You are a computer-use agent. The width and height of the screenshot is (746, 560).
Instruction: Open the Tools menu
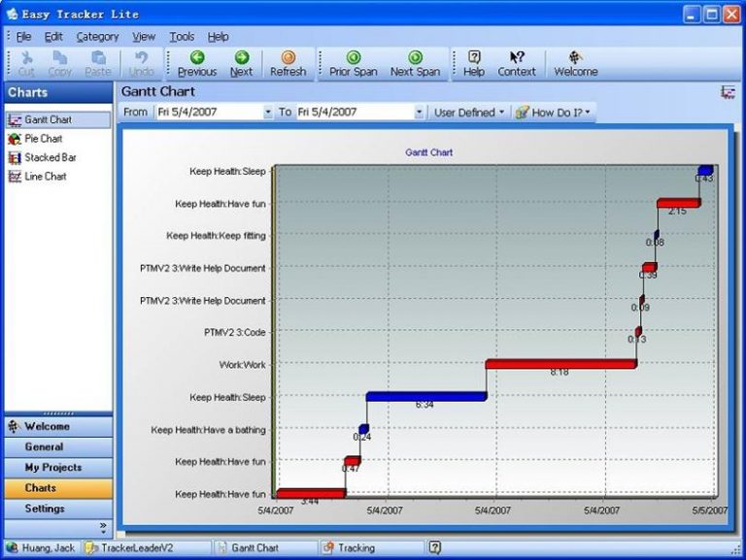pyautogui.click(x=182, y=37)
